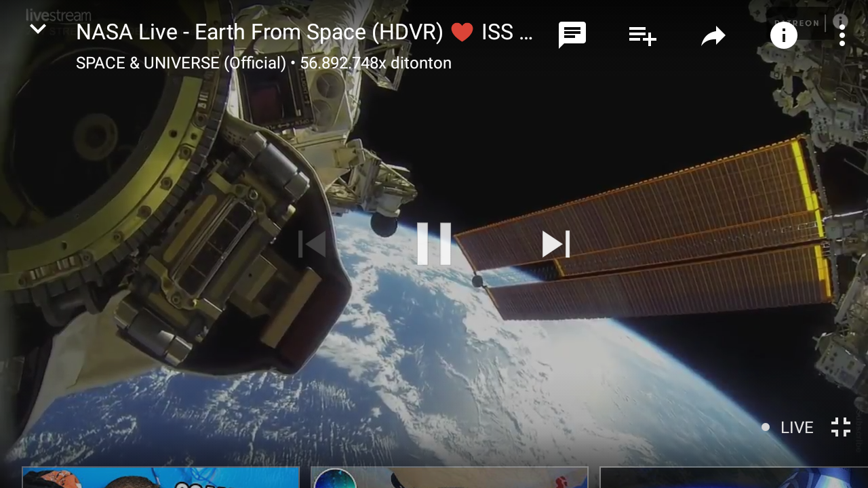Collapse the player with the down chevron
The width and height of the screenshot is (868, 488).
pos(38,29)
